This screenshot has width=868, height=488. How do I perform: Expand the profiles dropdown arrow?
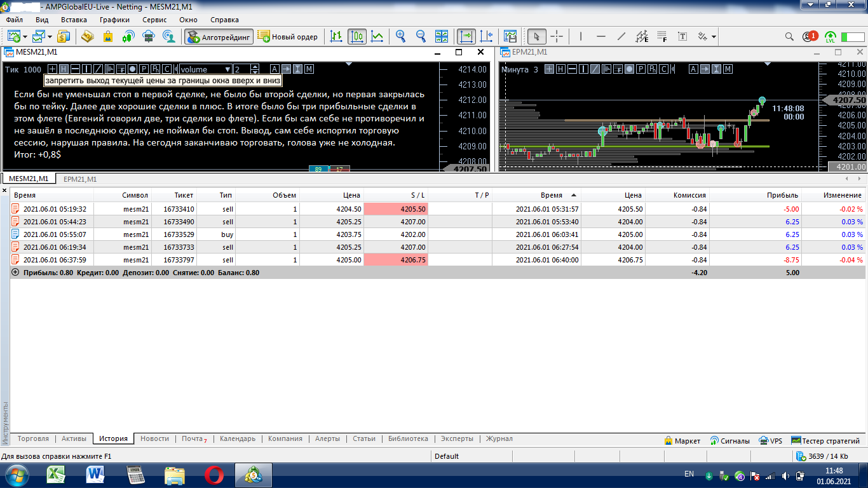pyautogui.click(x=50, y=36)
